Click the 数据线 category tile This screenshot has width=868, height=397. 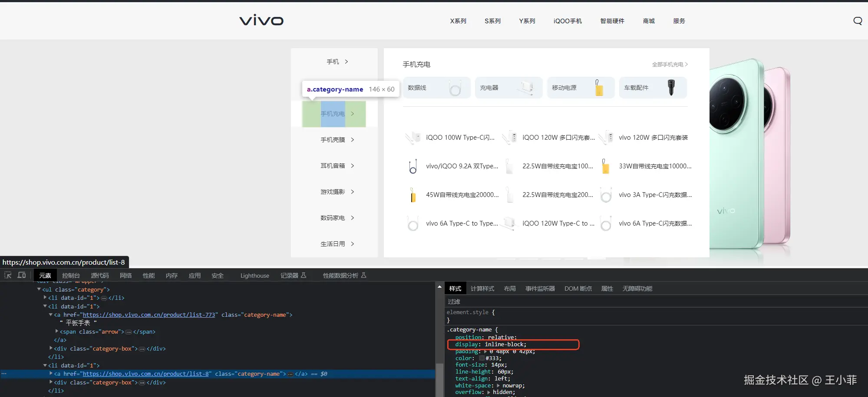coord(436,88)
